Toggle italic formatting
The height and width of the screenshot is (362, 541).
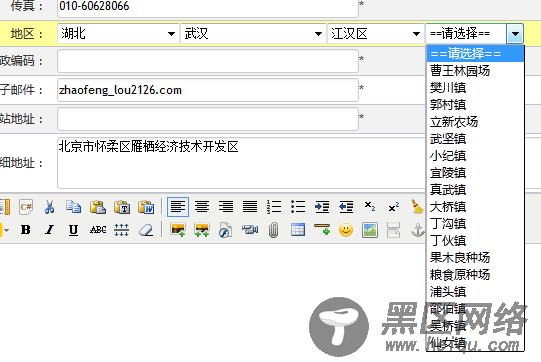click(x=50, y=230)
